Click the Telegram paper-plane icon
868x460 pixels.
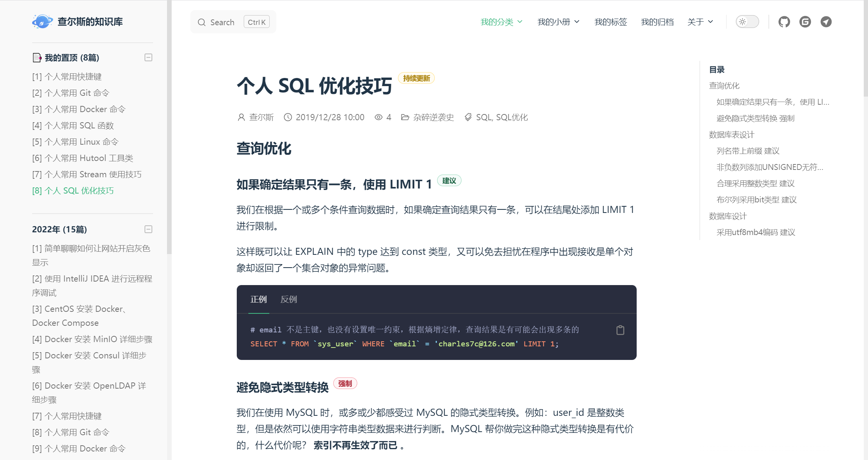pos(826,22)
